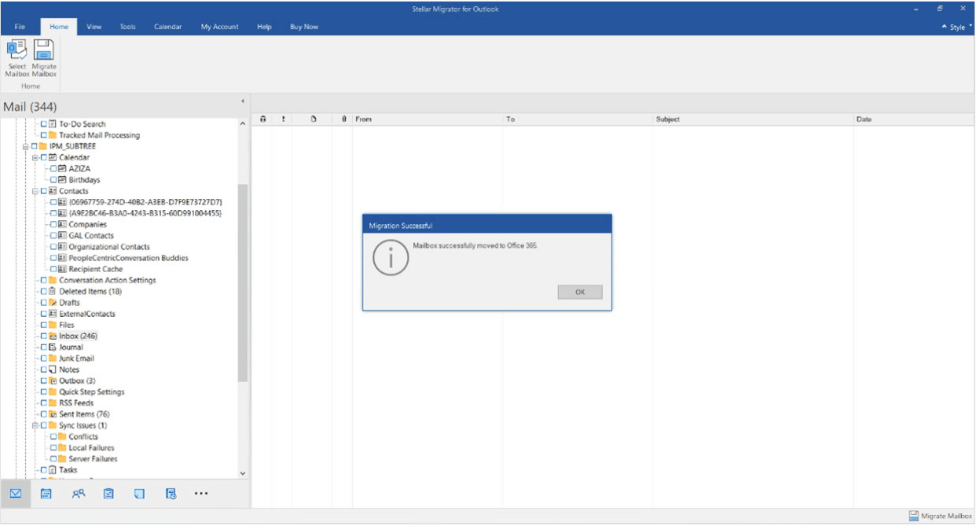Check the Deleted Items (18) checkbox

42,290
